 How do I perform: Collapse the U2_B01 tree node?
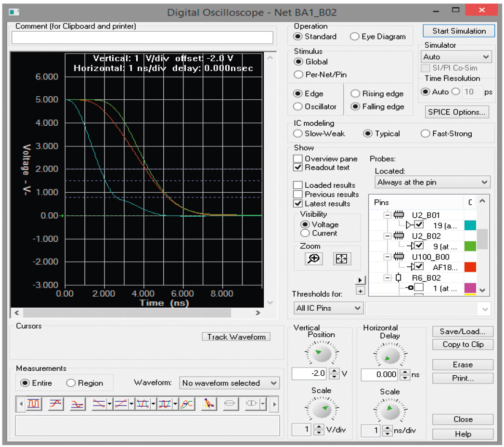[x=388, y=215]
